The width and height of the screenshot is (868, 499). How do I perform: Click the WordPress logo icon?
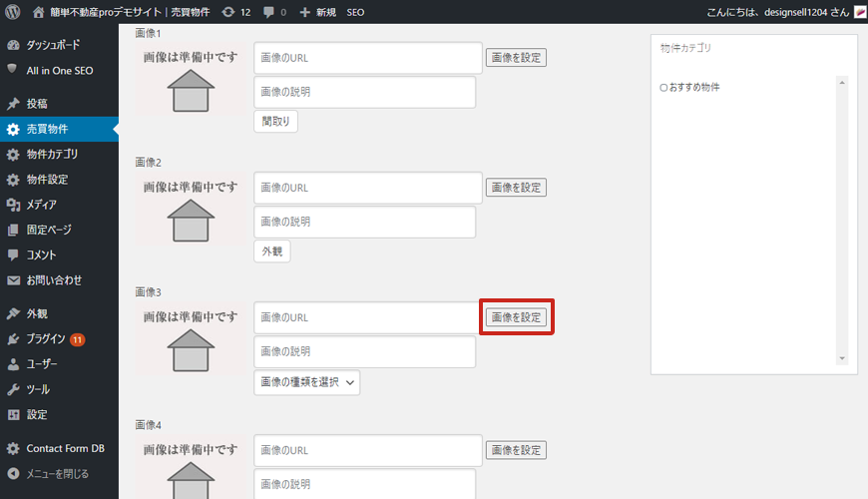pyautogui.click(x=13, y=12)
